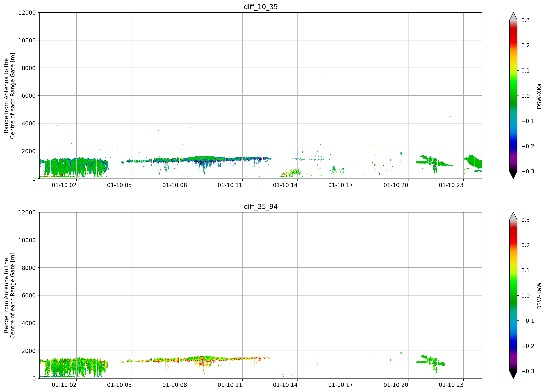
Task: Click the 0.1 tick on DSW-KaW colorbar
Action: pos(526,270)
